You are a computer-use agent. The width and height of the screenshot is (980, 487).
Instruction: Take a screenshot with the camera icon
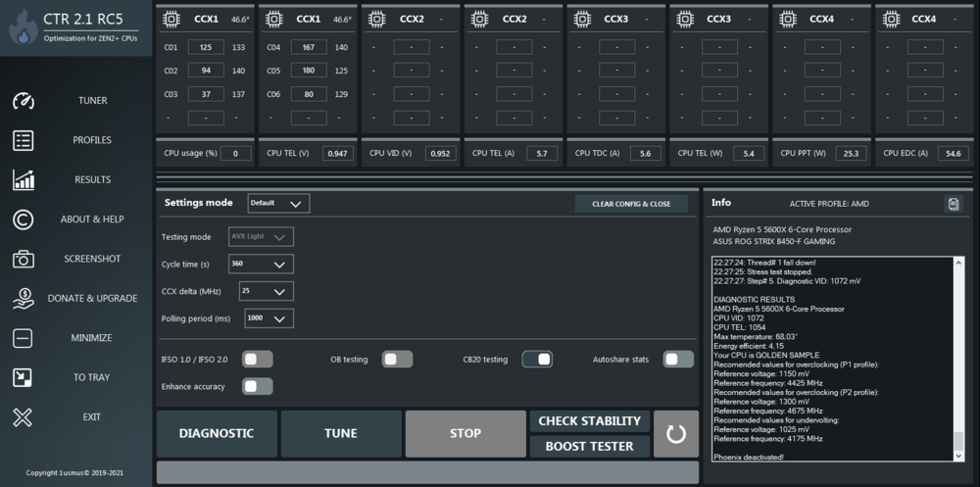24,259
